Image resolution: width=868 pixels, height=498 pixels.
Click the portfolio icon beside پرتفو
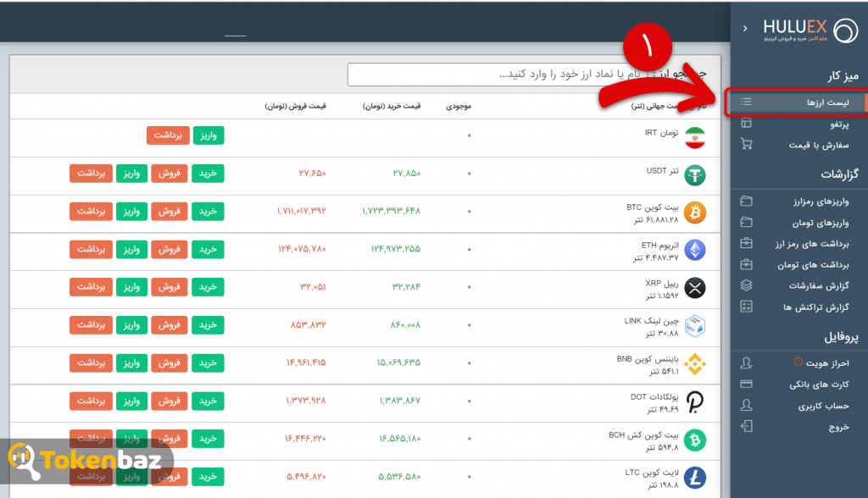pyautogui.click(x=746, y=123)
